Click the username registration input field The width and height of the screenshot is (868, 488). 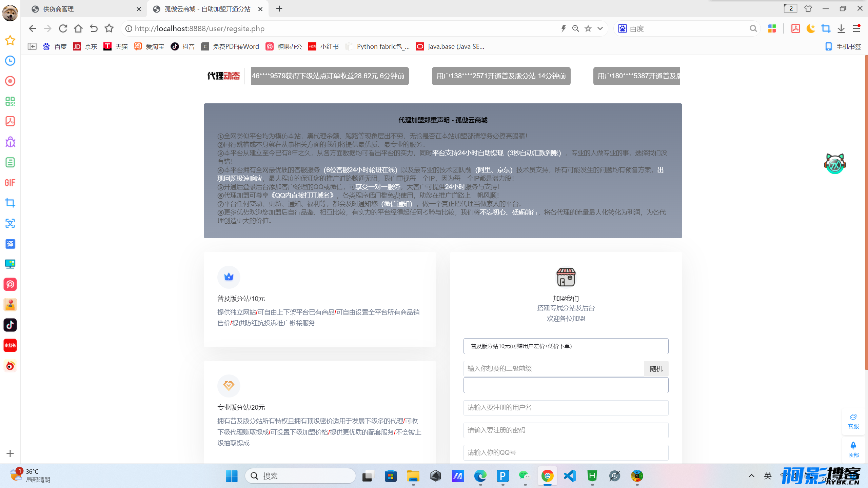click(566, 408)
